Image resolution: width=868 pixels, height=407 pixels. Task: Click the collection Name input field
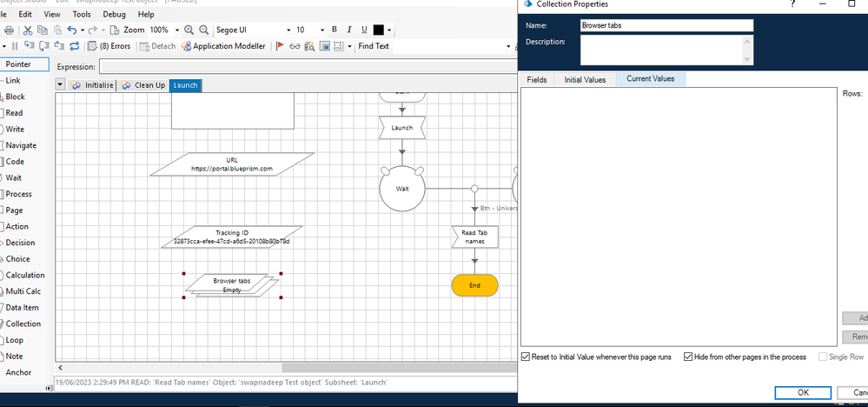(x=666, y=25)
